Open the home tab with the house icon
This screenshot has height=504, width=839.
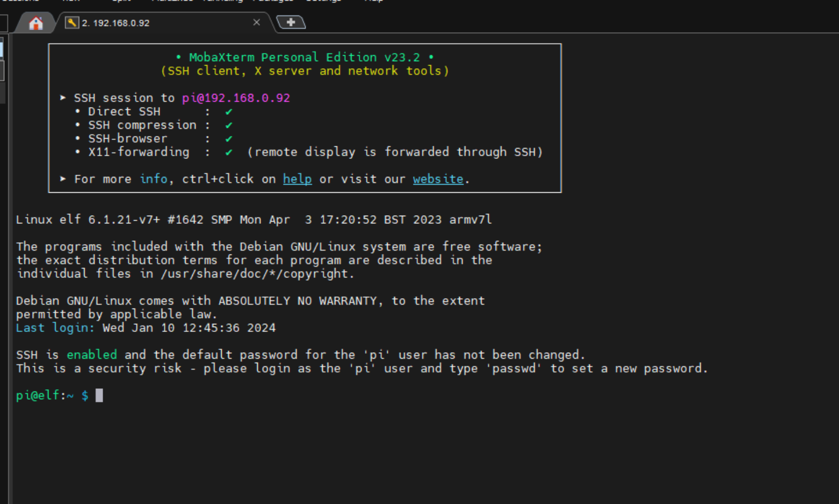click(36, 23)
